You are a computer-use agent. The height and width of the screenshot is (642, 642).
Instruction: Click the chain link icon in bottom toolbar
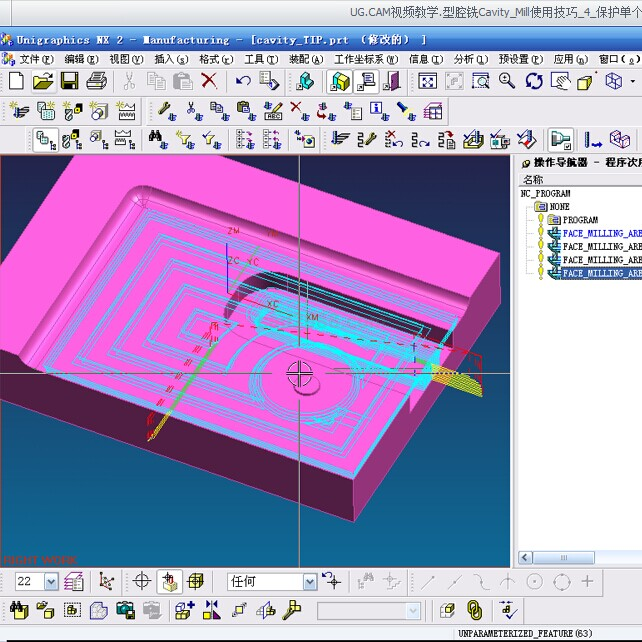pyautogui.click(x=475, y=609)
